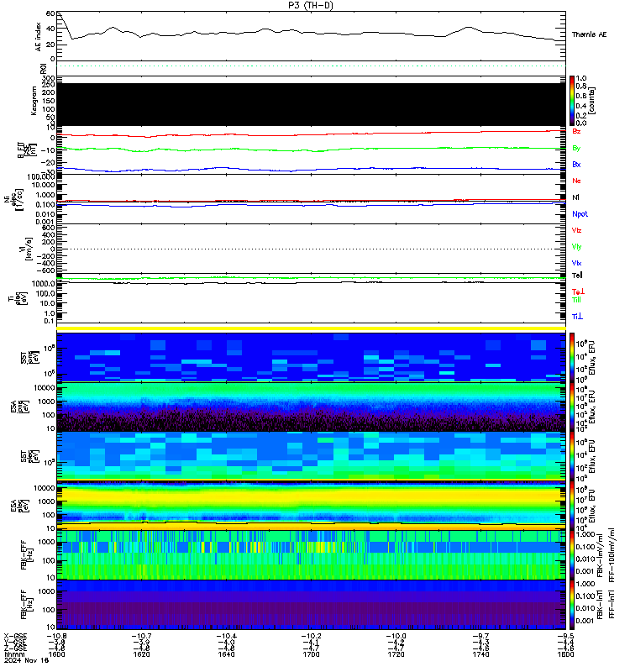Click the P3 (TH-D) plot title
Image resolution: width=630 pixels, height=672 pixels.
311,5
